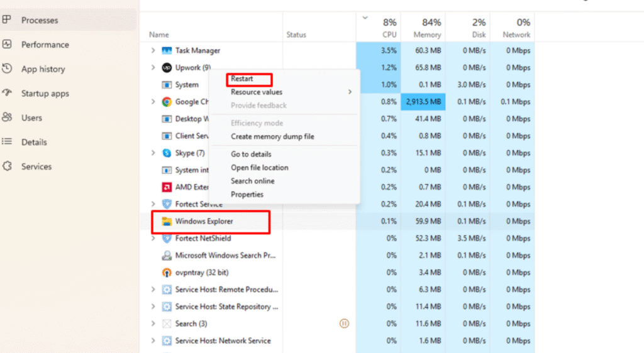Click the Windows Explorer folder icon
The image size is (644, 353).
click(166, 221)
